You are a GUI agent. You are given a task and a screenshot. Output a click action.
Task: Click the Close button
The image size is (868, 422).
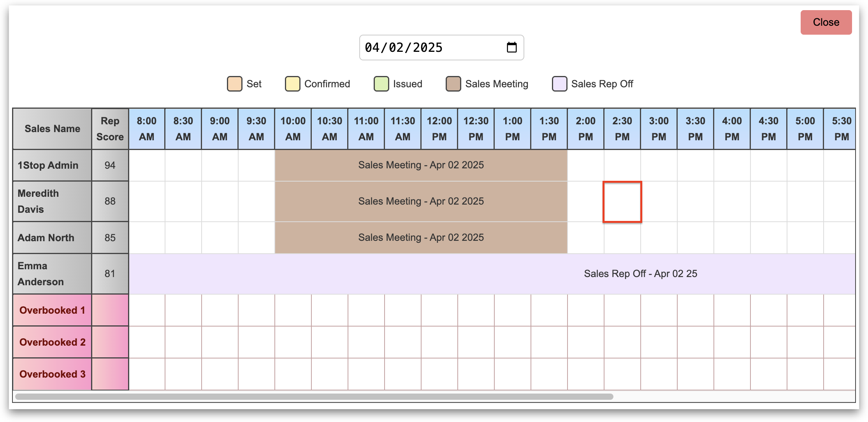click(x=826, y=23)
